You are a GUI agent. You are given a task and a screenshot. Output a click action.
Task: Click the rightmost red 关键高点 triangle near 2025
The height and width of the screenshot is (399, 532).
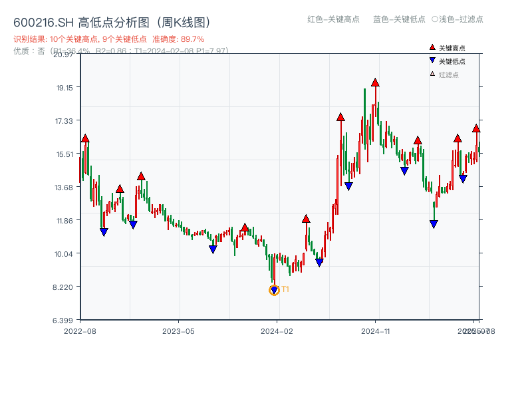[x=476, y=128]
